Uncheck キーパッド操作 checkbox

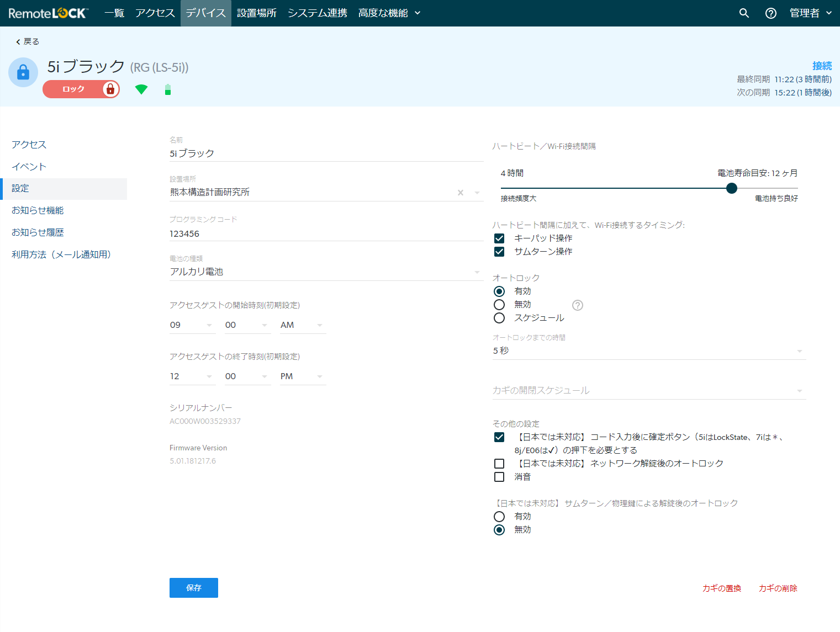[x=499, y=238]
